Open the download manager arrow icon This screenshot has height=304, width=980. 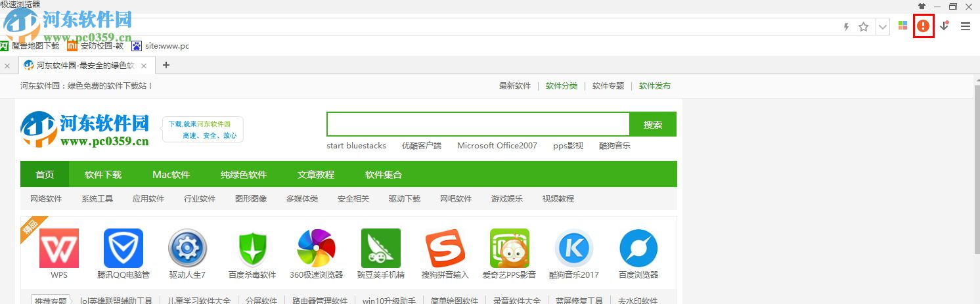945,26
